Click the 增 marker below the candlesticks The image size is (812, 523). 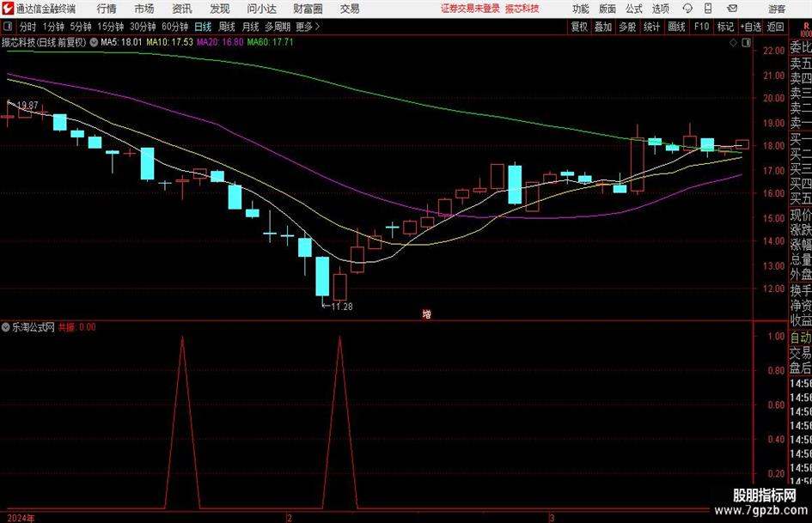[427, 313]
